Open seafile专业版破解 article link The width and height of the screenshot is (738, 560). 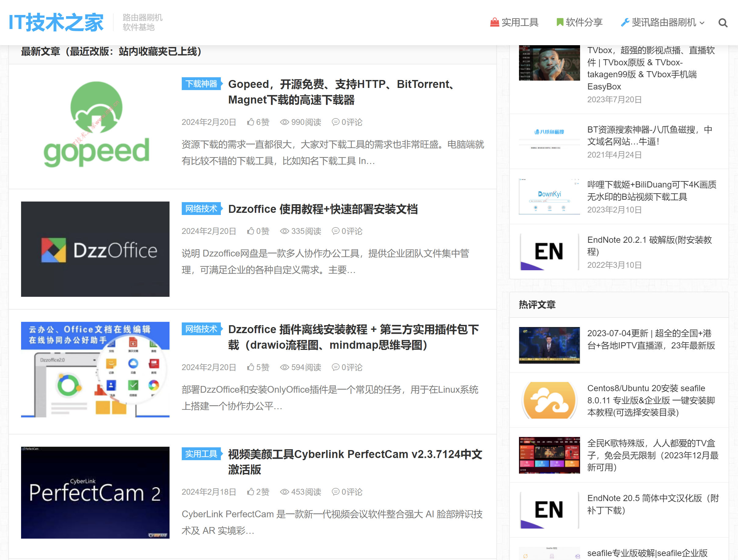tap(647, 553)
